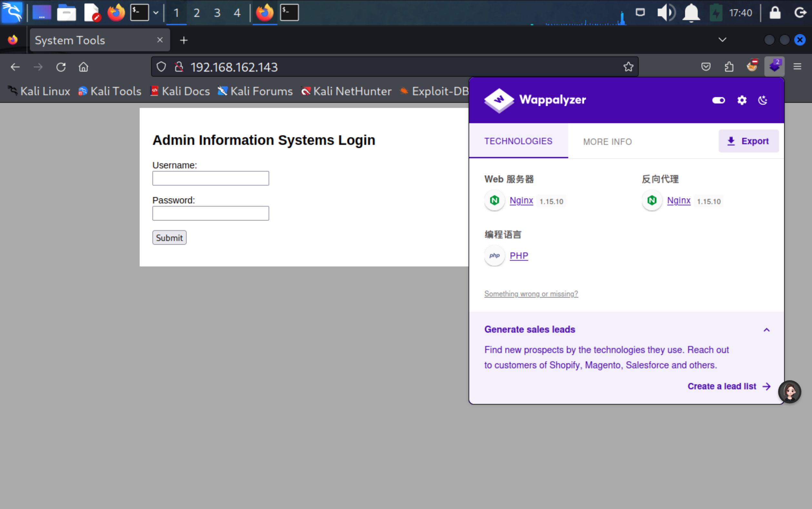This screenshot has width=812, height=509.
Task: Open the Firefox extensions puzzle icon
Action: pyautogui.click(x=728, y=67)
